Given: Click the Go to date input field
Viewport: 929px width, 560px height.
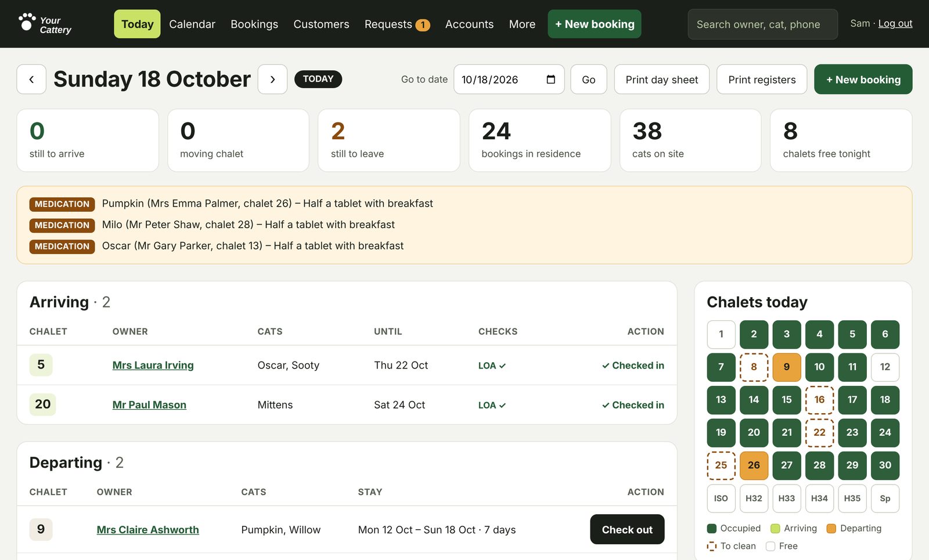Looking at the screenshot, I should pos(509,80).
